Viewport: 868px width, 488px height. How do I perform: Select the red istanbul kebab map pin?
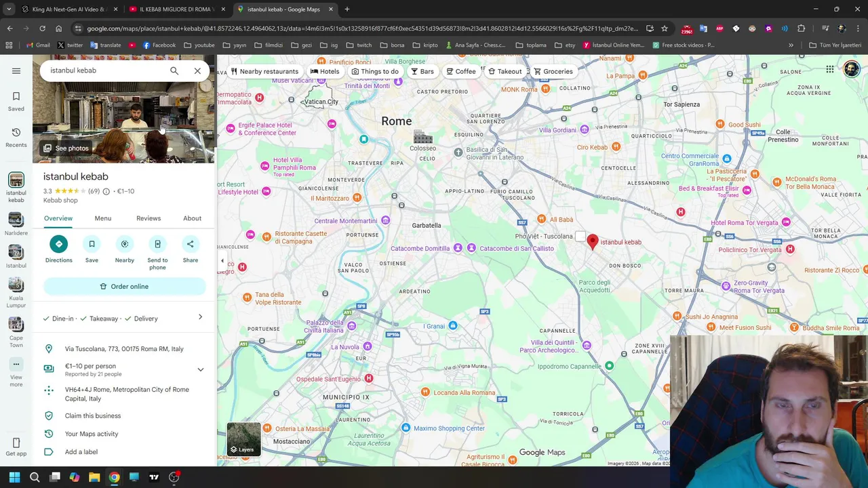593,242
